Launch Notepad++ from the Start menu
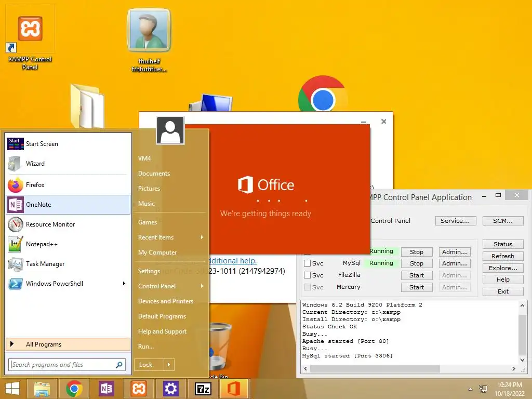Screen dimensions: 532x399 (x=68, y=244)
